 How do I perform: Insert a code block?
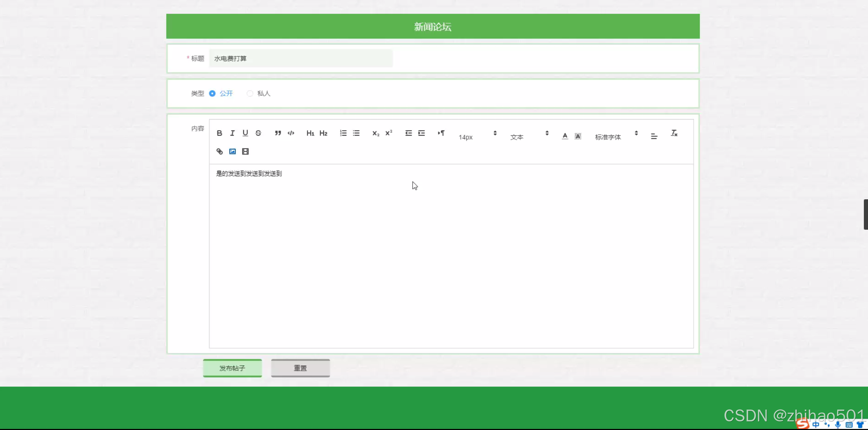click(291, 133)
